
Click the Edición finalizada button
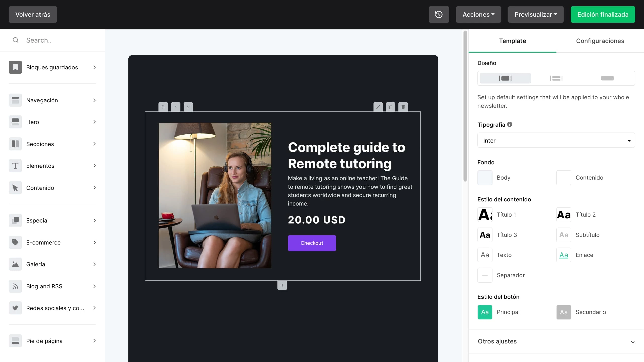pos(603,14)
